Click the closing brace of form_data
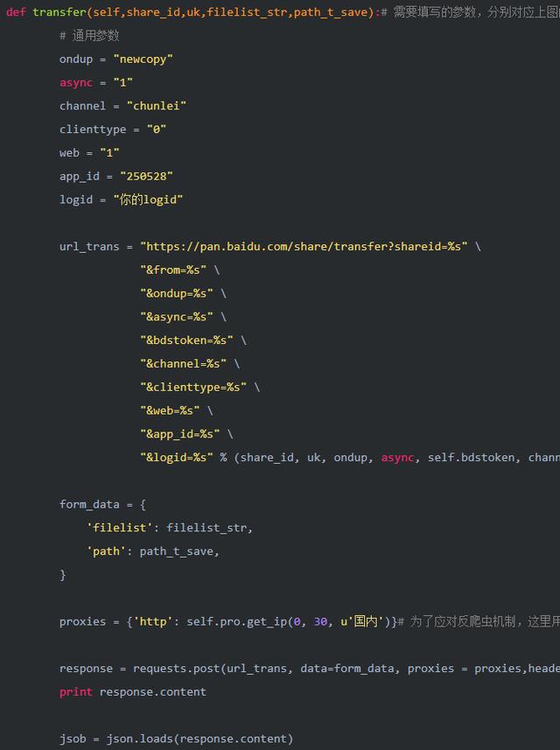Screen dimensions: 560x750 [63, 574]
